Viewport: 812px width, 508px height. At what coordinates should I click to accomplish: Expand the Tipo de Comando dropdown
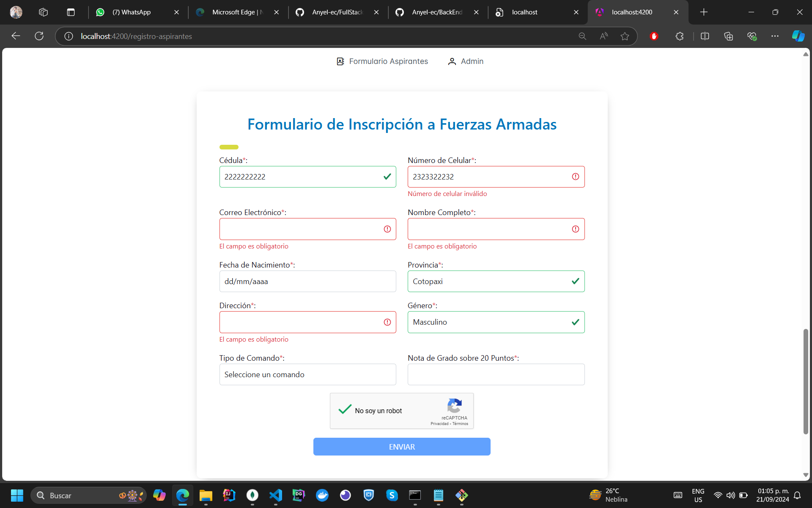(307, 374)
